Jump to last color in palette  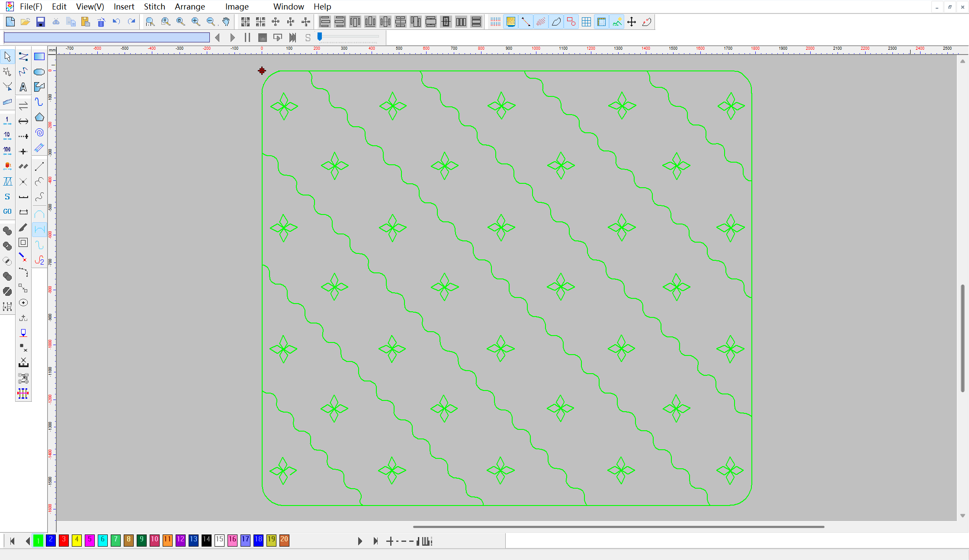[375, 541]
